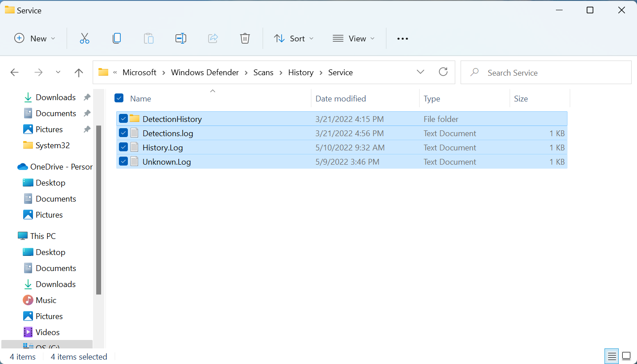This screenshot has width=637, height=364.
Task: Deselect all items via header checkbox
Action: point(119,98)
